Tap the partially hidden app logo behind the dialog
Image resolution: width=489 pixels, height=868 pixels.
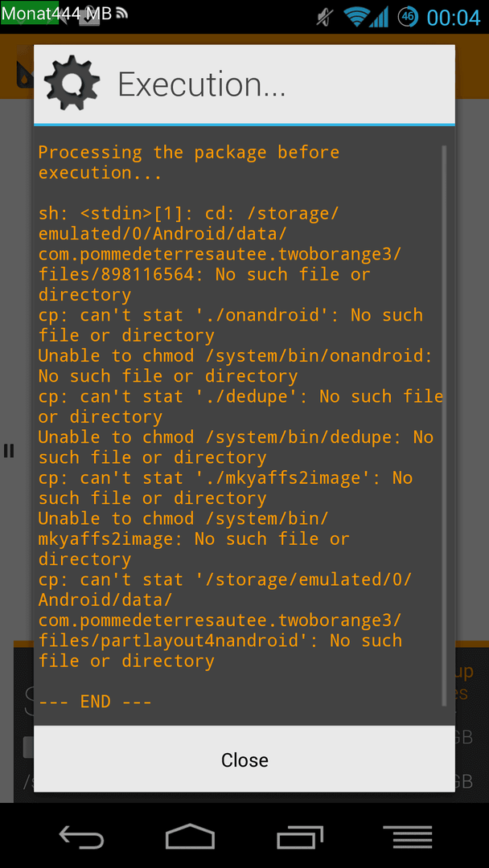click(25, 76)
